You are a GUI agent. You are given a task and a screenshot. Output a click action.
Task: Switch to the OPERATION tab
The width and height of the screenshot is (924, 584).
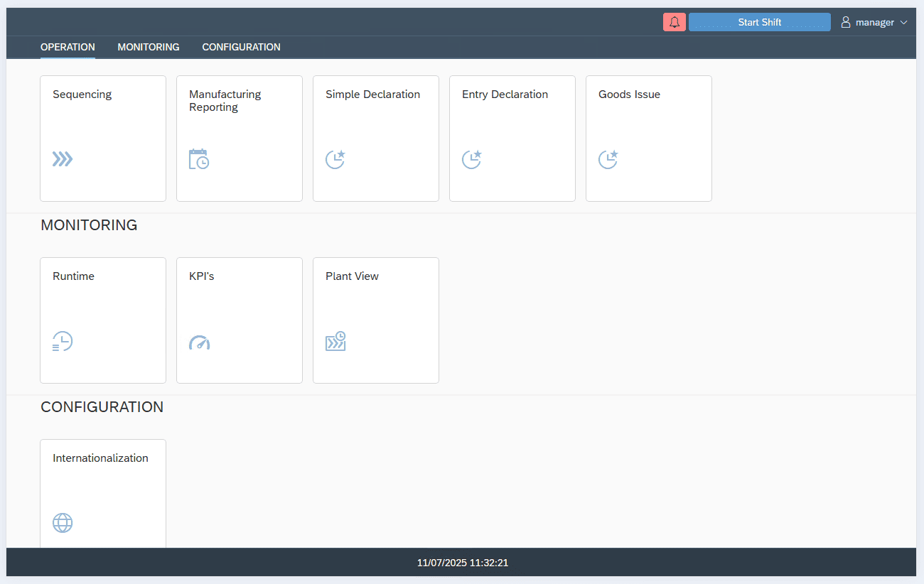[x=68, y=47]
